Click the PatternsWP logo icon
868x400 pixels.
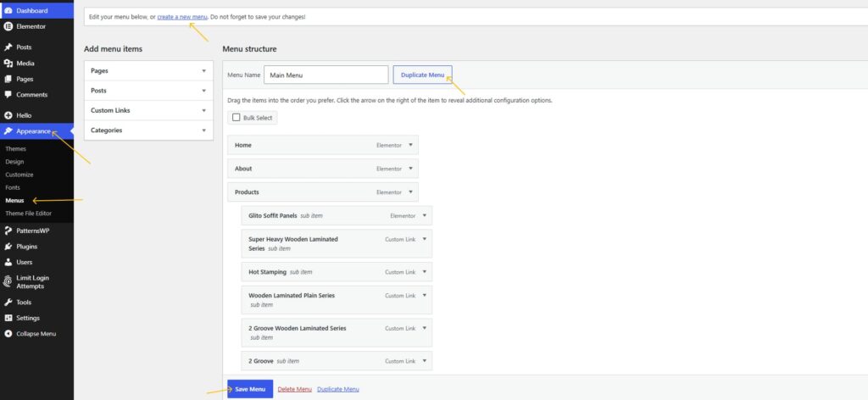[8, 231]
